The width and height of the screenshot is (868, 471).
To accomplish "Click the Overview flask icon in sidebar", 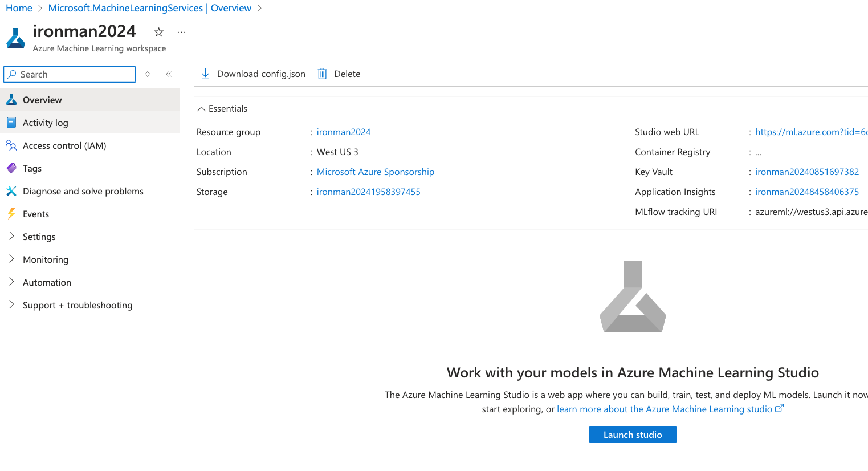I will pyautogui.click(x=11, y=100).
